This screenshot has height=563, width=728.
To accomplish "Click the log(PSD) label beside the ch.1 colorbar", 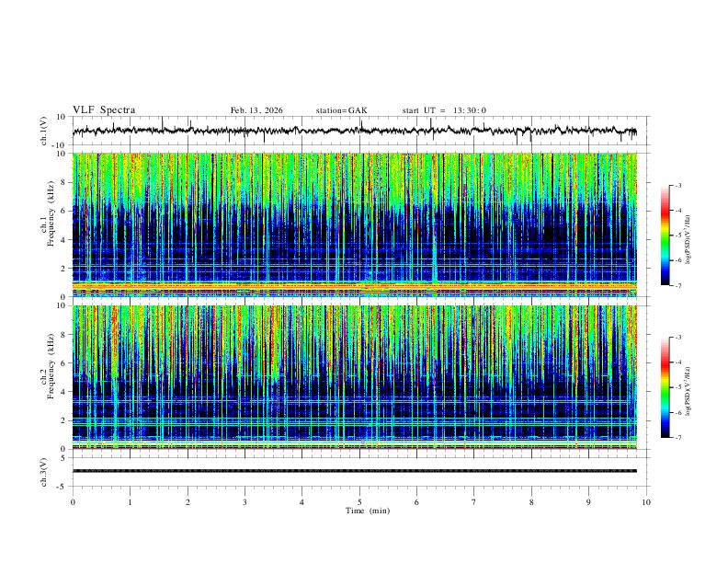I will (688, 240).
